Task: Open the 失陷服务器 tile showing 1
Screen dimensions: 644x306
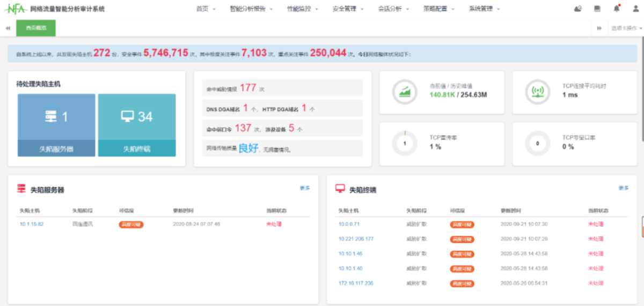Action: 56,125
